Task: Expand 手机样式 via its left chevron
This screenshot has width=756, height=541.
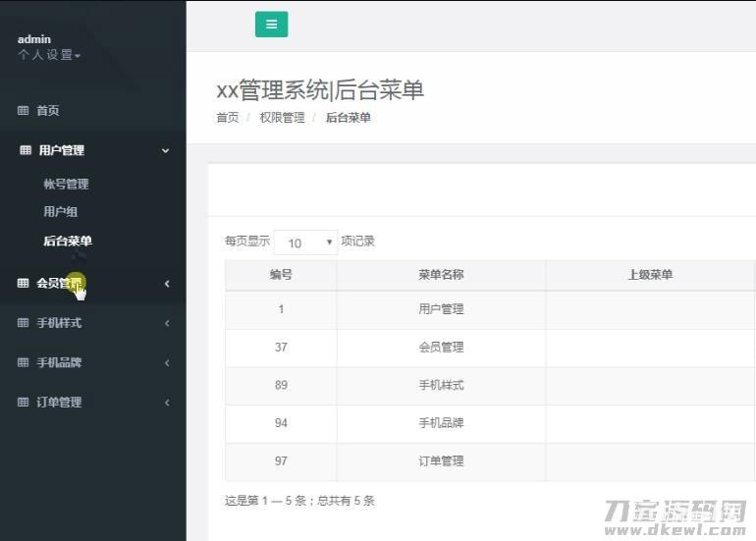Action: pos(167,323)
